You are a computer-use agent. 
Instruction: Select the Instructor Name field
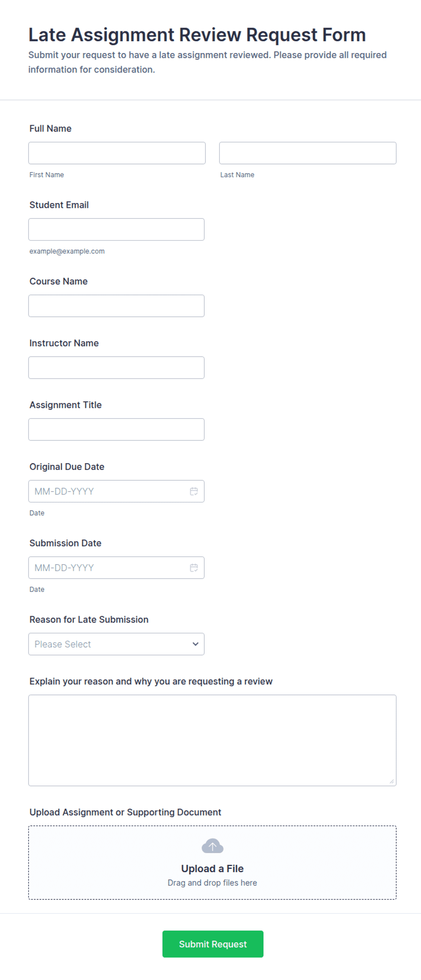pyautogui.click(x=116, y=367)
